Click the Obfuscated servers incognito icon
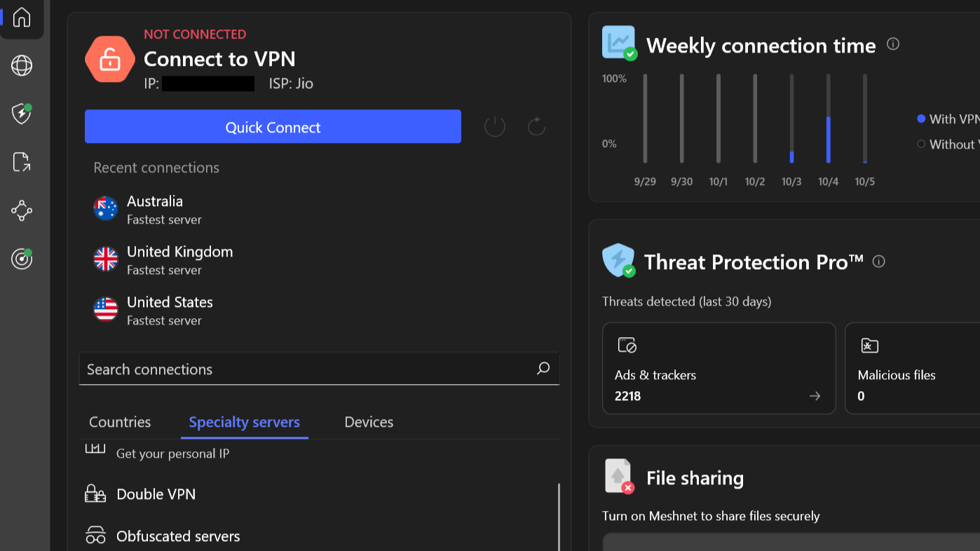 (x=95, y=536)
